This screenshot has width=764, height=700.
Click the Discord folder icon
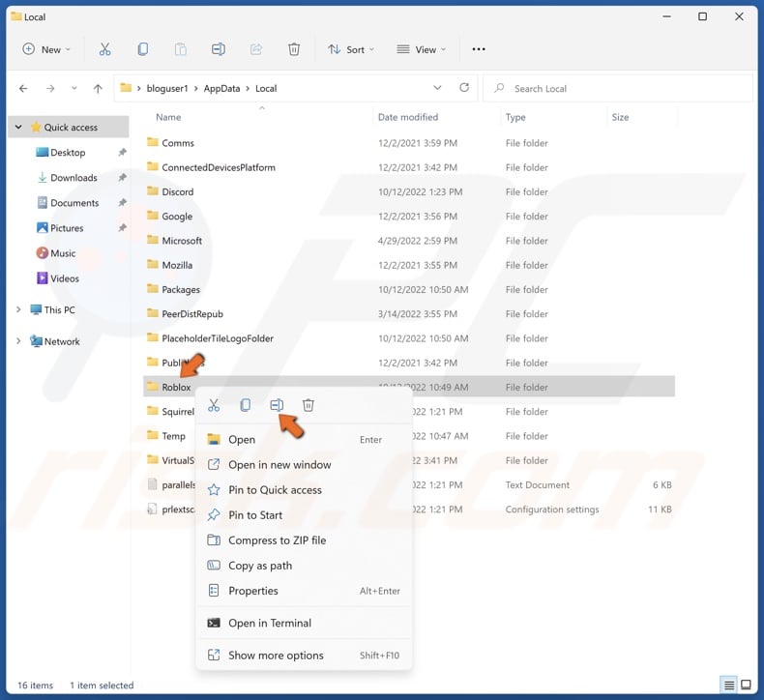[153, 191]
